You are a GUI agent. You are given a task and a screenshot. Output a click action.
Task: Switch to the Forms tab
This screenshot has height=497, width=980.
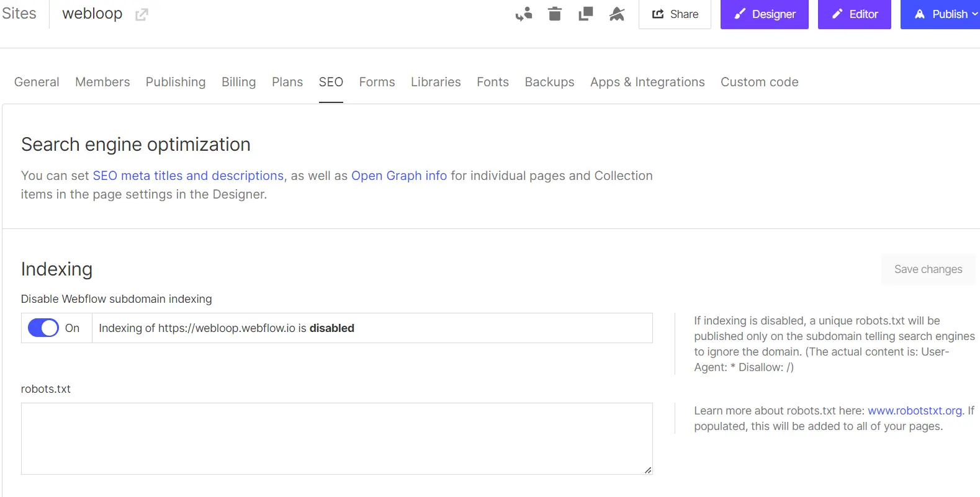point(377,82)
